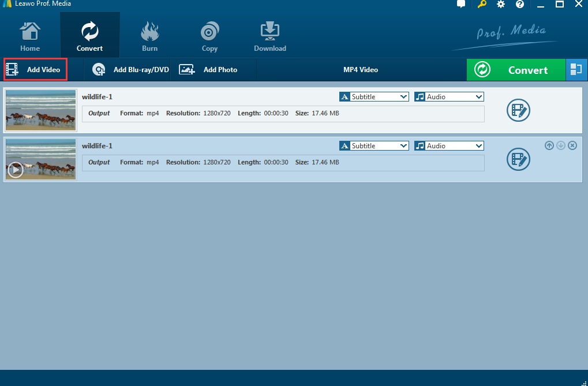Image resolution: width=588 pixels, height=386 pixels.
Task: Move second wildlife-1 item down
Action: click(561, 145)
